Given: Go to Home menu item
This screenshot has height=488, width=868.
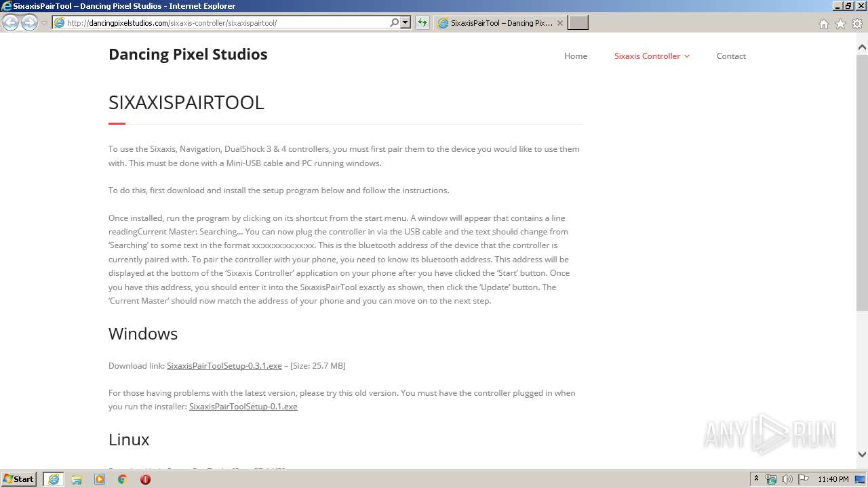Looking at the screenshot, I should (x=576, y=56).
